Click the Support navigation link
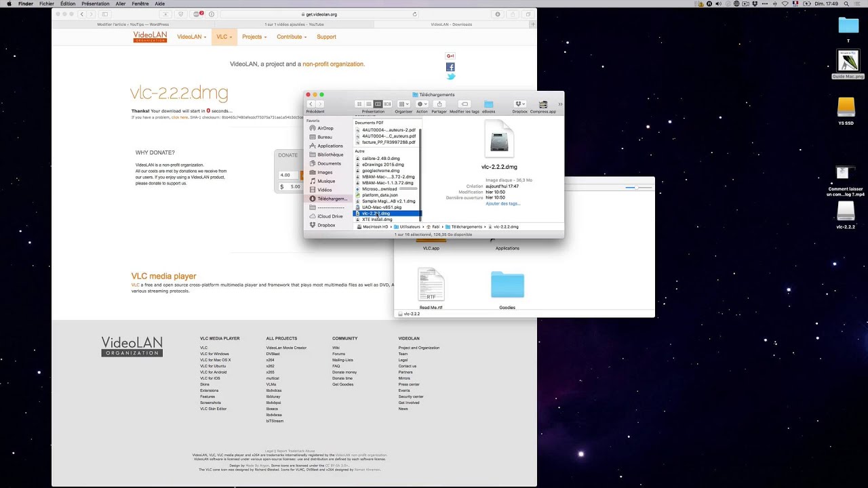Image resolution: width=868 pixels, height=488 pixels. 326,37
